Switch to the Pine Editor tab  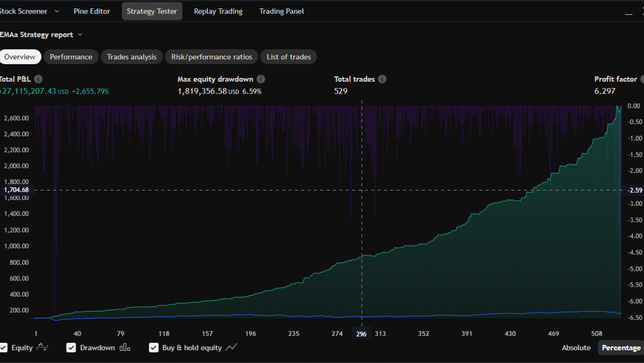(x=92, y=11)
